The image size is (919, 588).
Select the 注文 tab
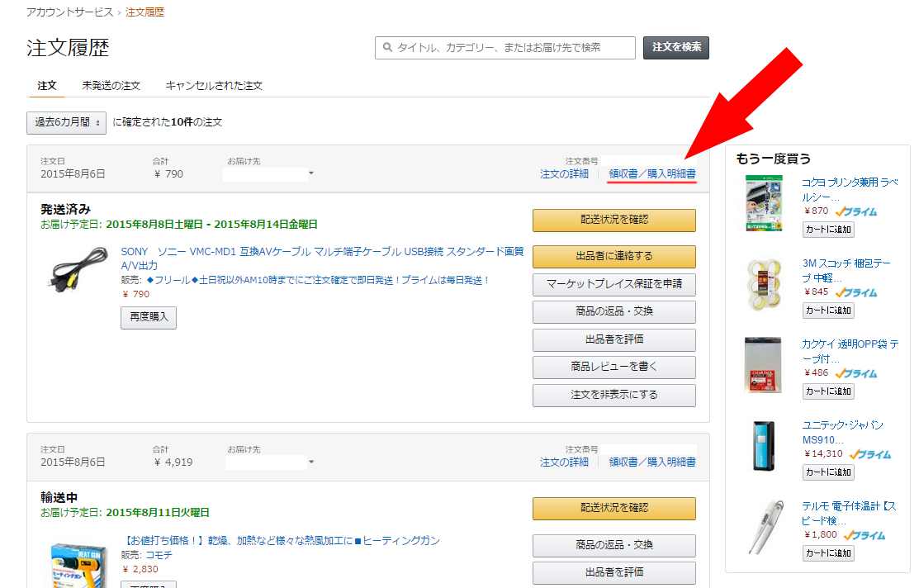(x=47, y=86)
